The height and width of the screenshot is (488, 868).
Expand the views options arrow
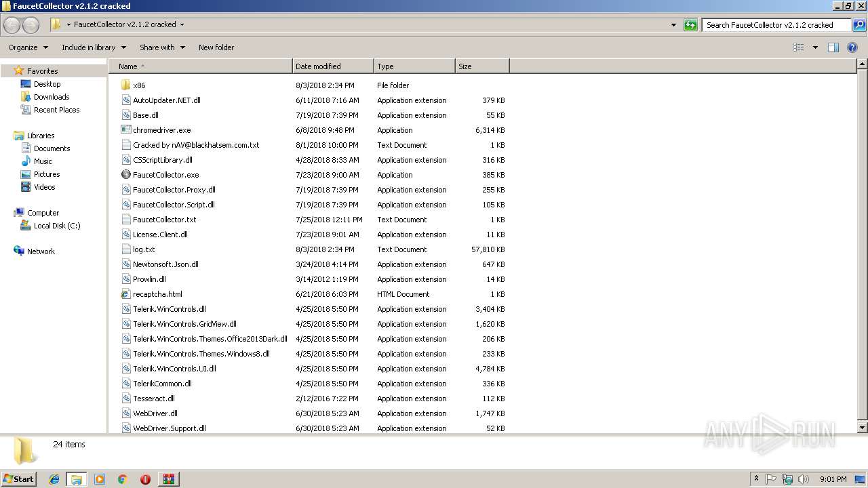pyautogui.click(x=815, y=47)
